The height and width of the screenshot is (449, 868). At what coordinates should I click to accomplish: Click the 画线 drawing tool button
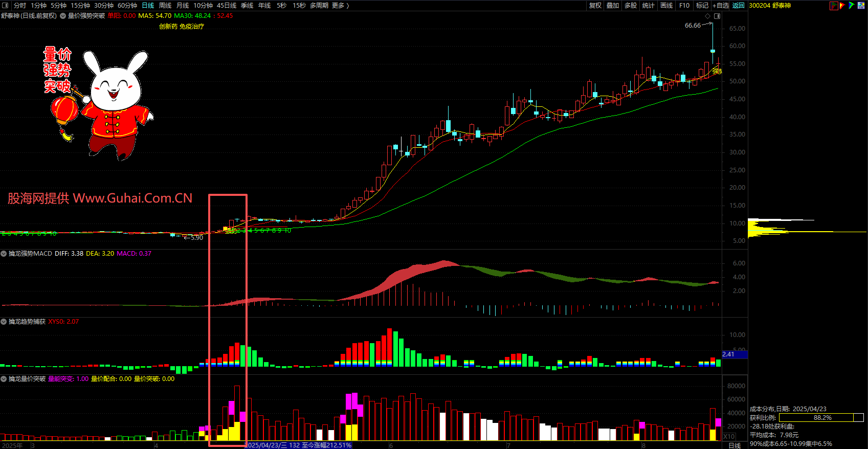666,5
